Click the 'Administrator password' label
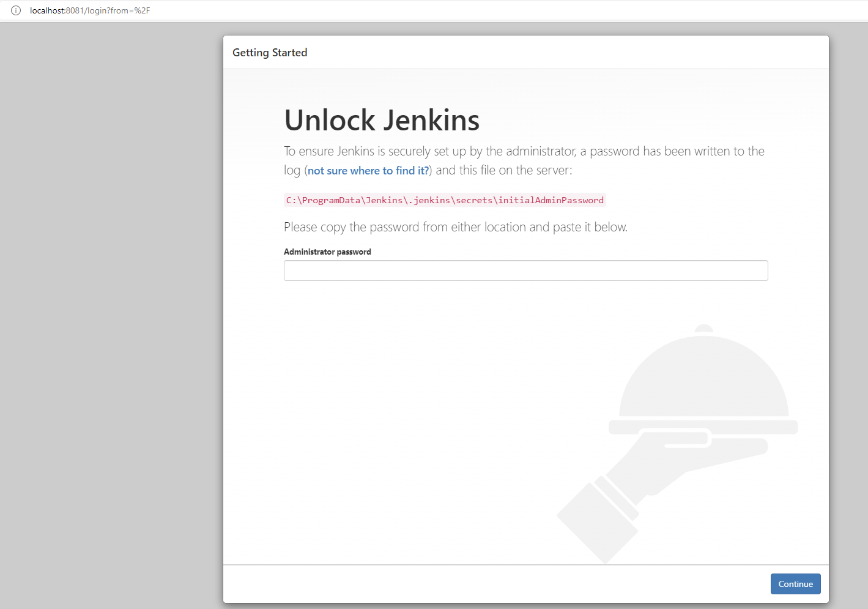The height and width of the screenshot is (609, 868). pos(327,252)
